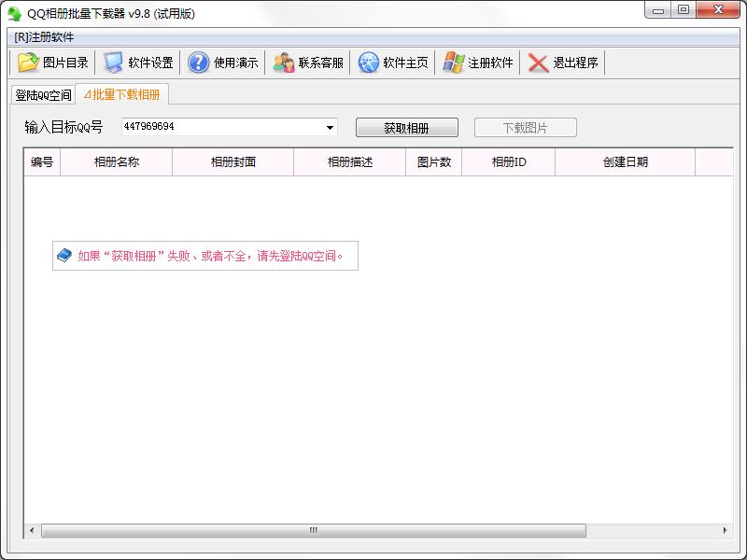Click the 输入目标QQ号 label
Viewport: 747px width, 560px height.
tap(63, 127)
